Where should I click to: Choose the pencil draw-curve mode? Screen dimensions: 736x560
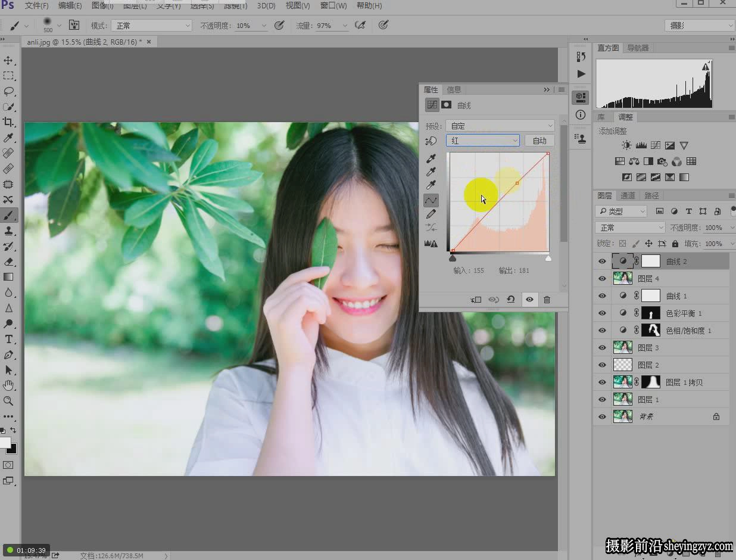click(x=431, y=214)
